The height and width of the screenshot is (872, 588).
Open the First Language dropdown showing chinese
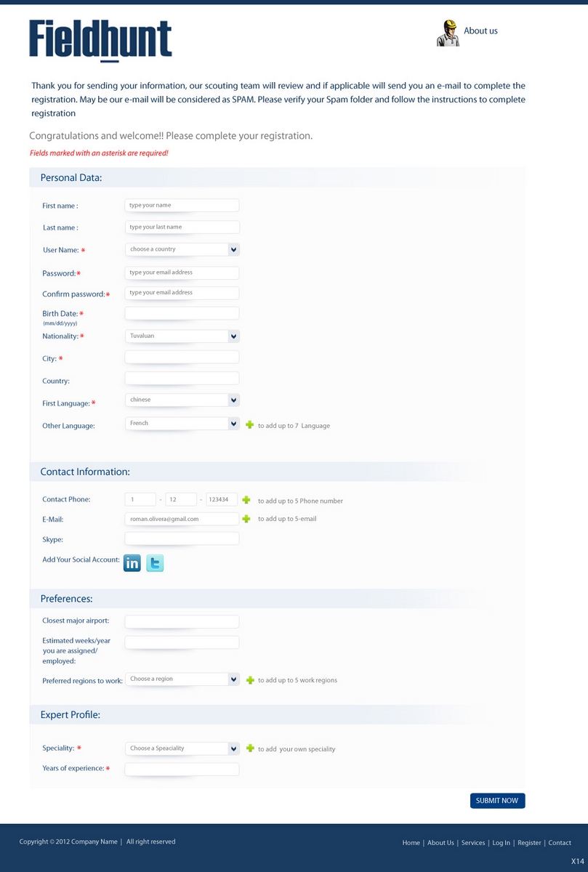(182, 400)
